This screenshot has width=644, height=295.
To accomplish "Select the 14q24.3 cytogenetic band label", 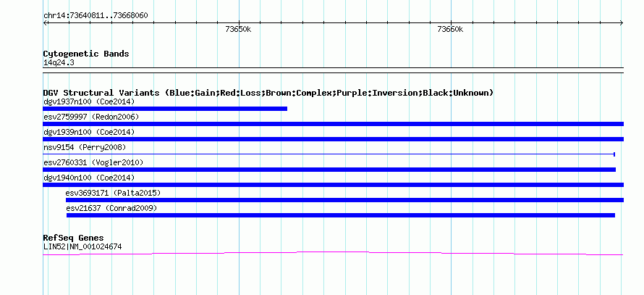I will click(59, 63).
